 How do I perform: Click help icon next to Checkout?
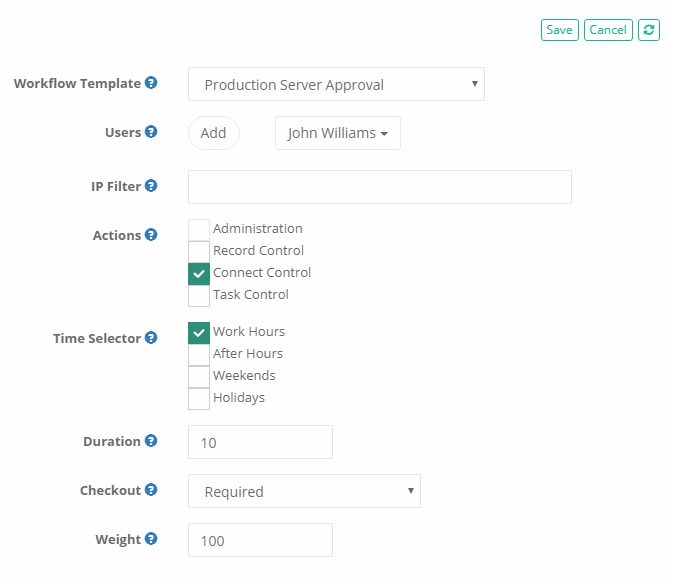pos(151,490)
